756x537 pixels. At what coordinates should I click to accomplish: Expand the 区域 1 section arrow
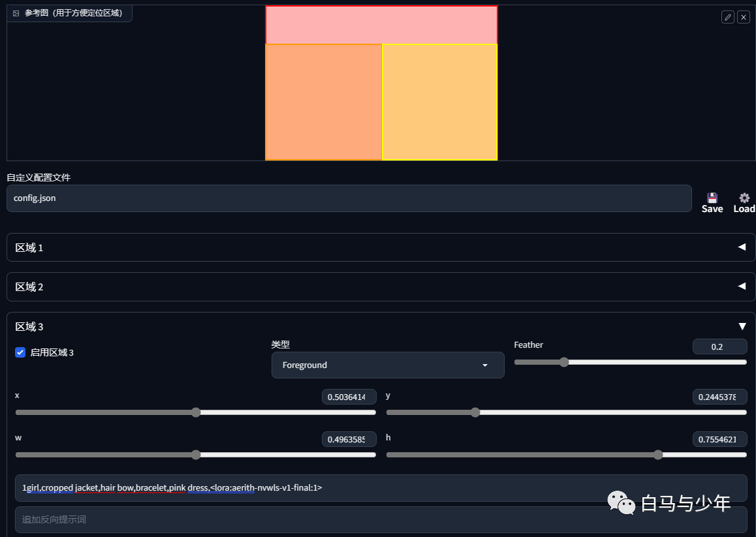click(x=742, y=247)
